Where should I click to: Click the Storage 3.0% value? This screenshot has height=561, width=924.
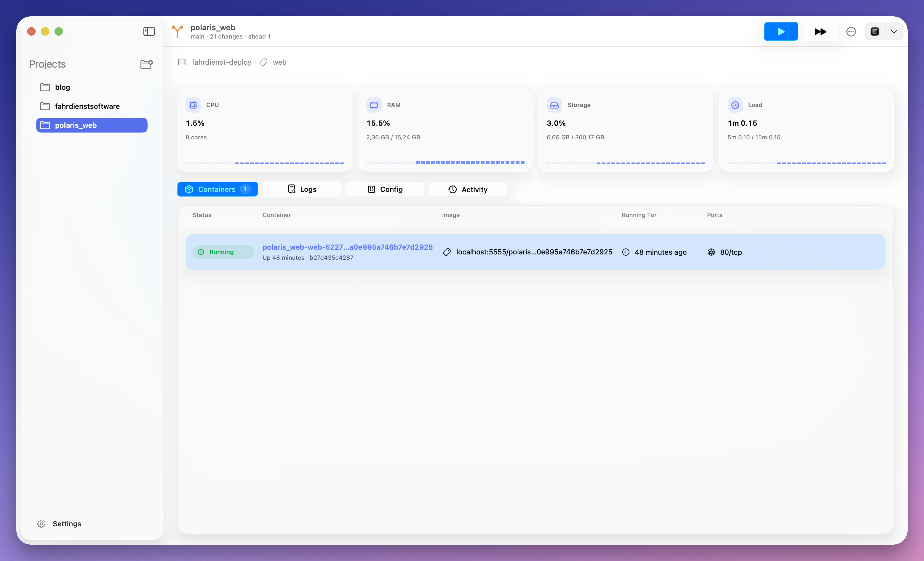pos(556,123)
